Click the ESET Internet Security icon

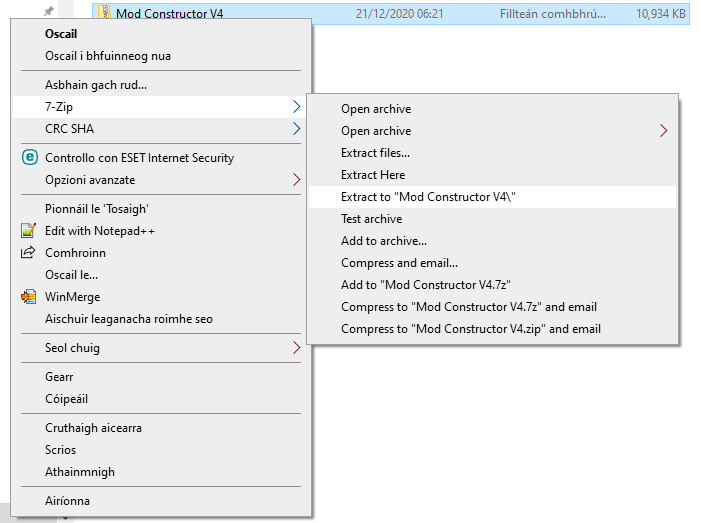[28, 158]
